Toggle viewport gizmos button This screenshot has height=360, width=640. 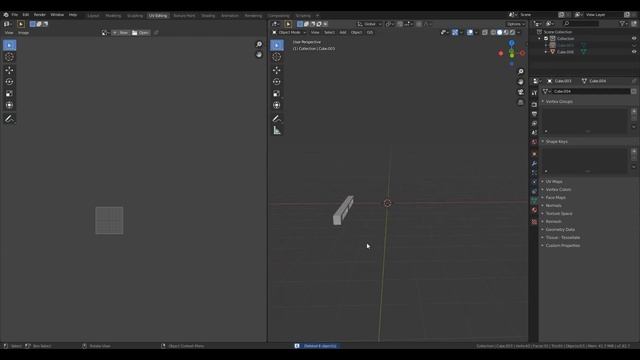pos(455,32)
